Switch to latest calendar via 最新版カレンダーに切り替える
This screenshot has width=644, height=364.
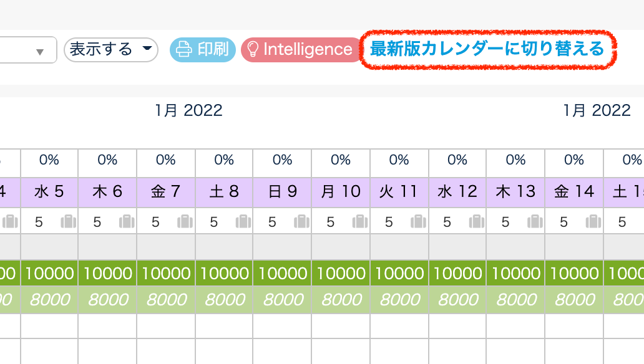[x=487, y=49]
